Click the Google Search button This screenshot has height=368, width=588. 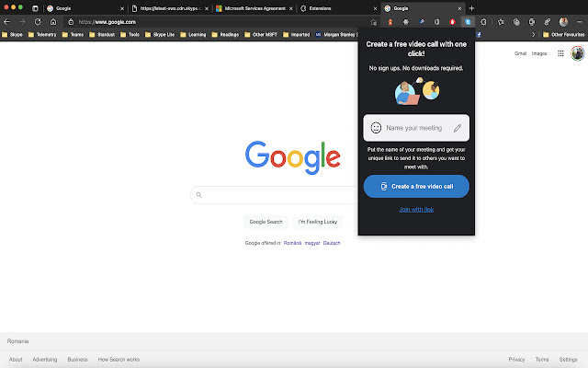pos(266,222)
